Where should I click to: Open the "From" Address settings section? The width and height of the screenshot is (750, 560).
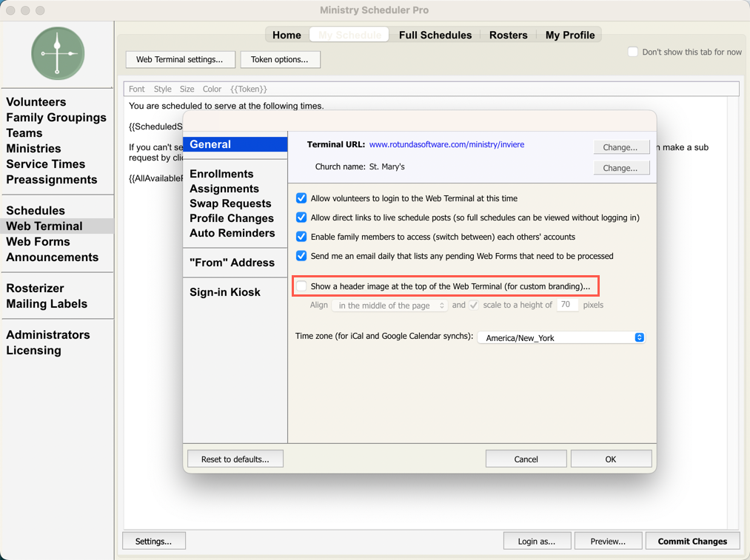[x=232, y=263]
